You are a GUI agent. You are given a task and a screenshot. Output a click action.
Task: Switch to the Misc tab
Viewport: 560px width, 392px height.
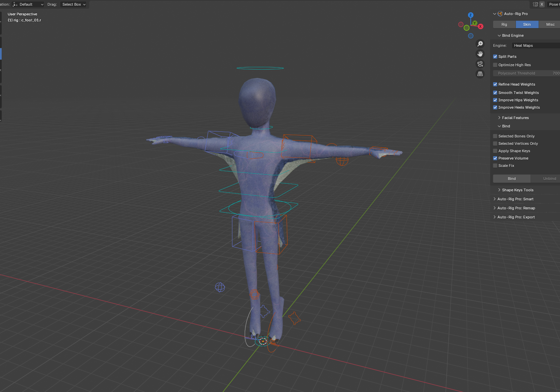click(550, 24)
